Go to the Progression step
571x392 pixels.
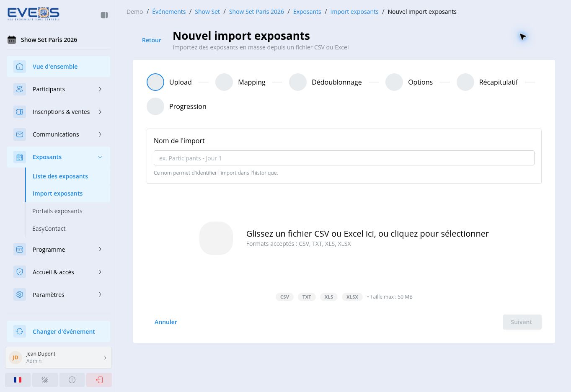point(176,106)
